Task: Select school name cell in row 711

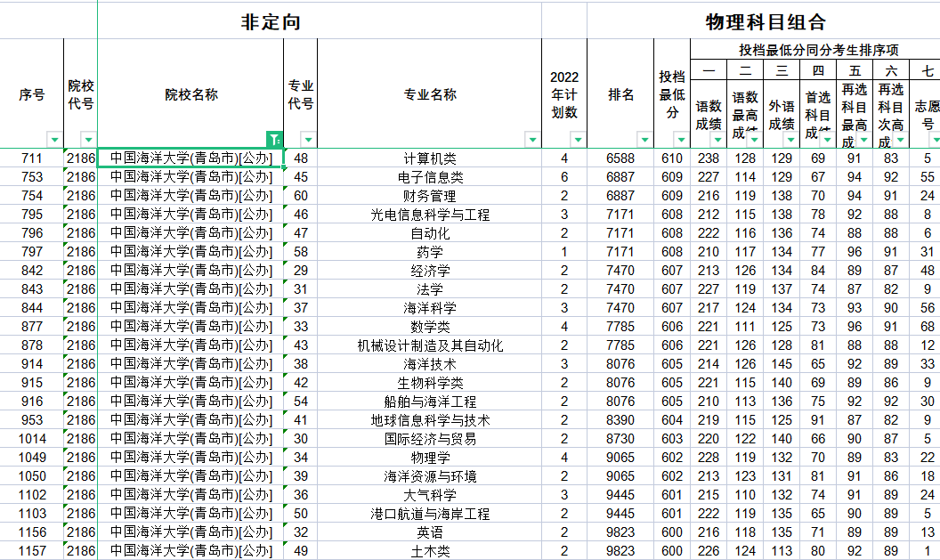Action: pos(190,158)
